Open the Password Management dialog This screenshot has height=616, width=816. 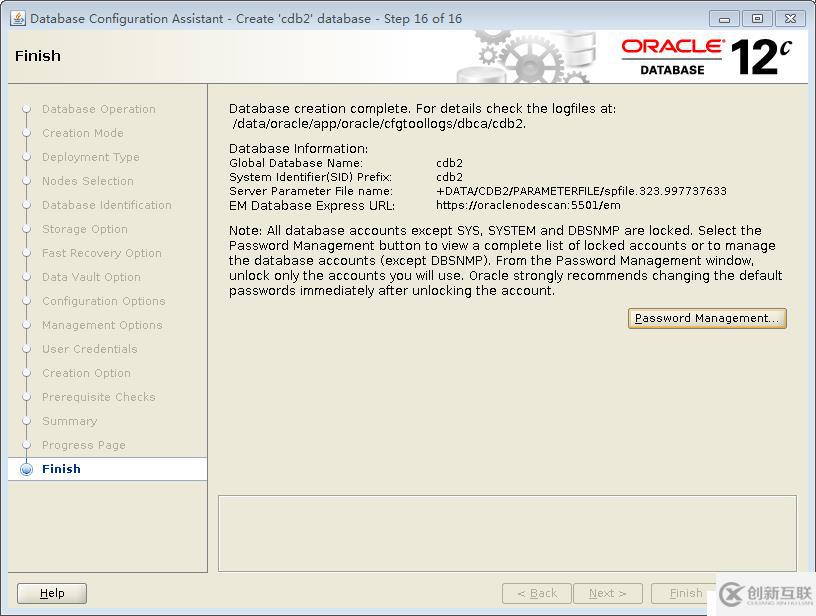point(707,318)
